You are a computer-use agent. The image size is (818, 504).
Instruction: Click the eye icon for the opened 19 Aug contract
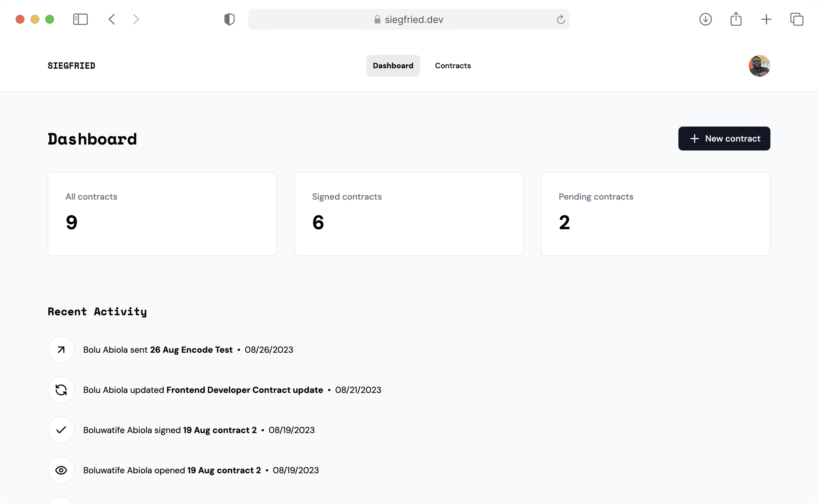pos(61,470)
